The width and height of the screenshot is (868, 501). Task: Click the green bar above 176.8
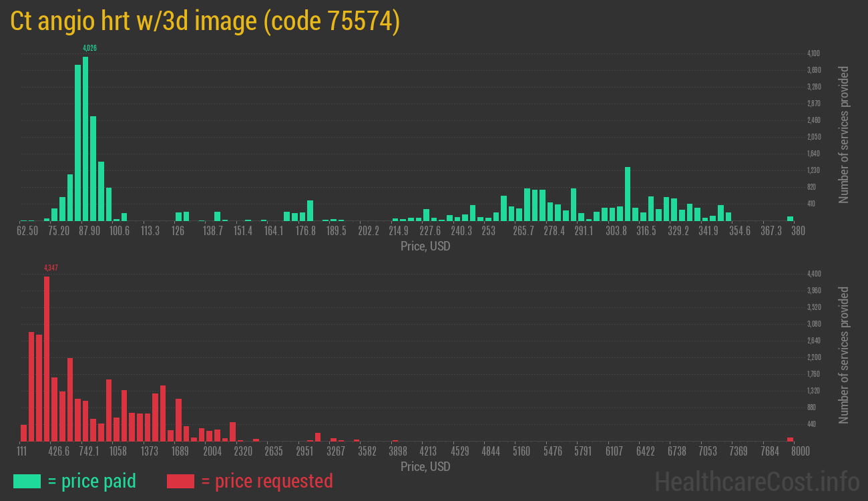coord(310,210)
